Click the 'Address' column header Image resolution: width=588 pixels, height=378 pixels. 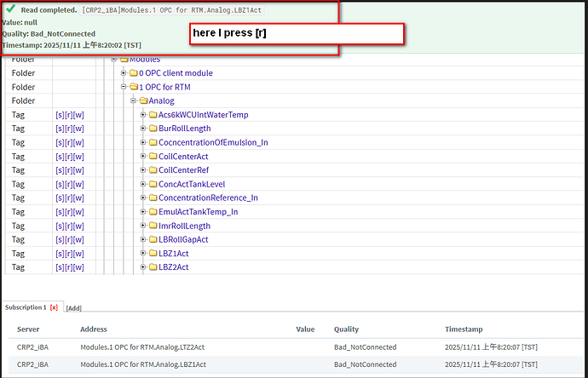coord(94,329)
